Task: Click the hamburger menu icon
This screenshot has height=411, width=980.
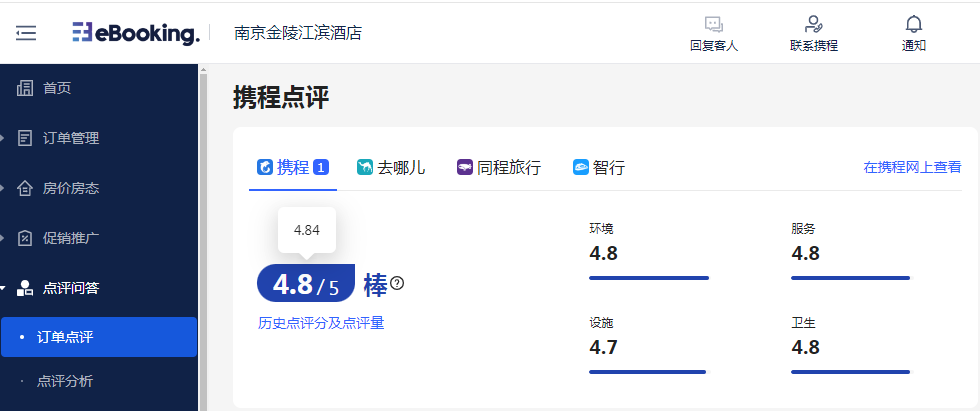Action: point(26,33)
